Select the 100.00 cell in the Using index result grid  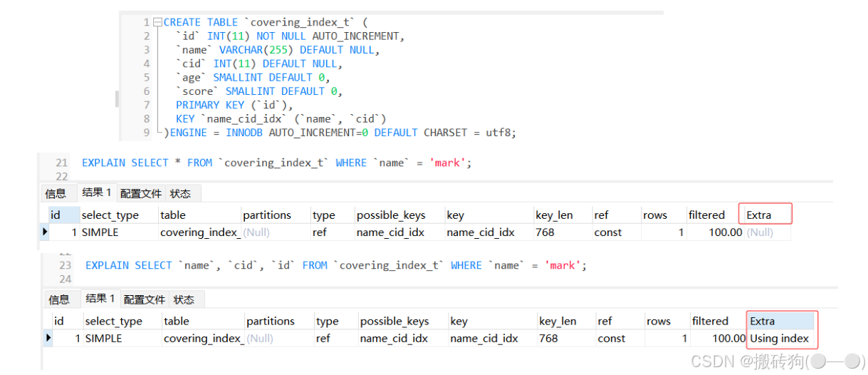pyautogui.click(x=718, y=338)
